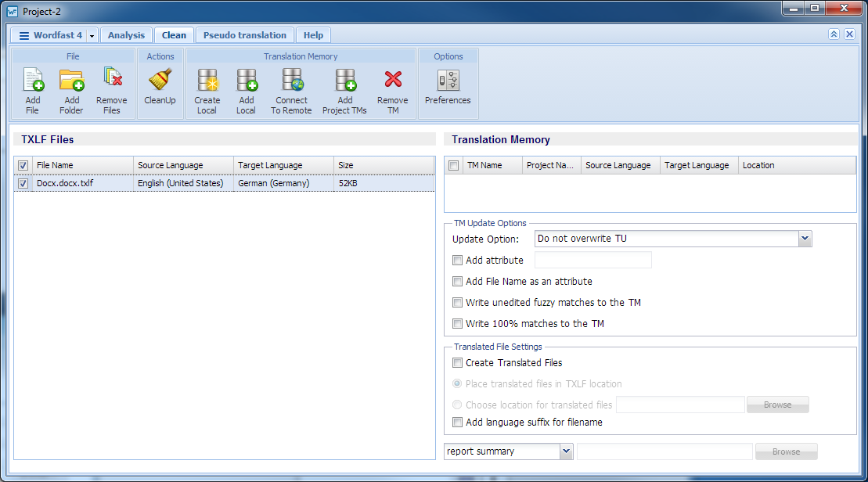This screenshot has height=482, width=868.
Task: Toggle select-all checkbox in Translation Memory header
Action: [453, 165]
